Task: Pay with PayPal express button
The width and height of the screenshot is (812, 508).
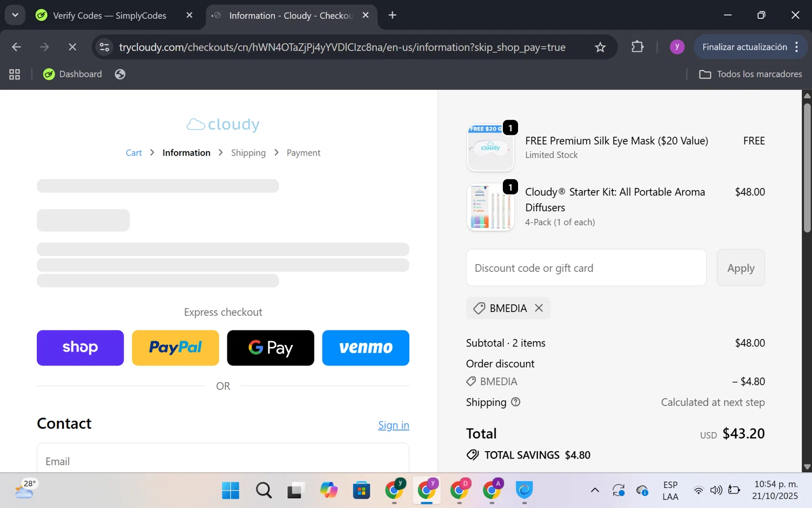Action: pos(175,348)
